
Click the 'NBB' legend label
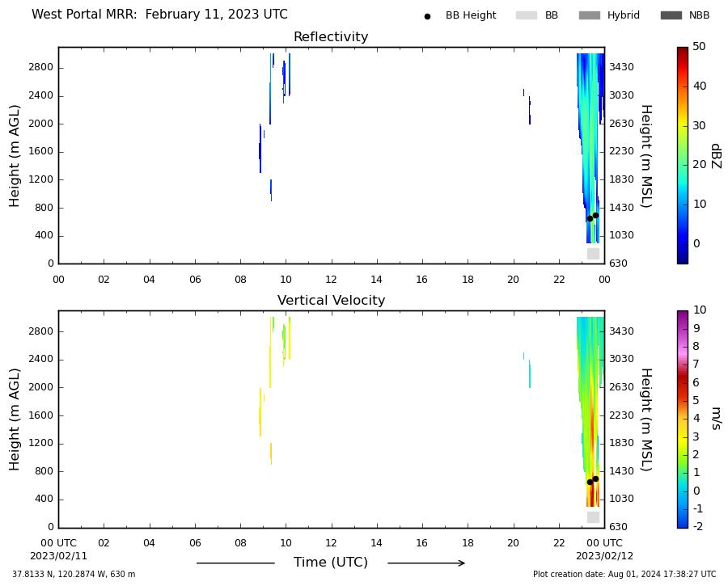699,15
